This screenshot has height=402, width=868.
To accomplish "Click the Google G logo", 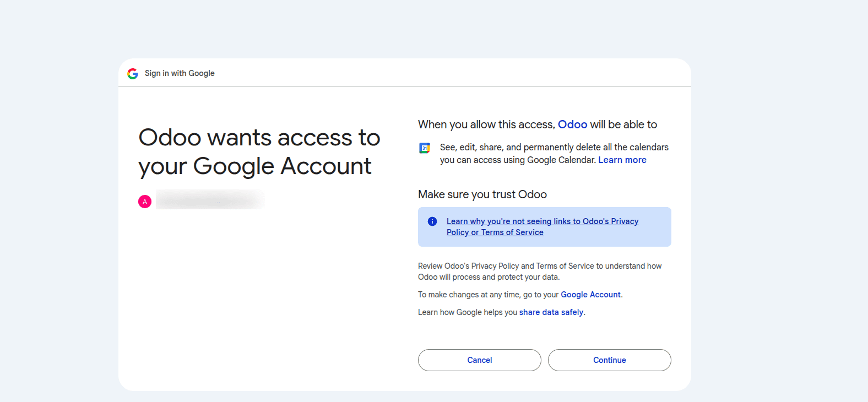I will [x=133, y=74].
